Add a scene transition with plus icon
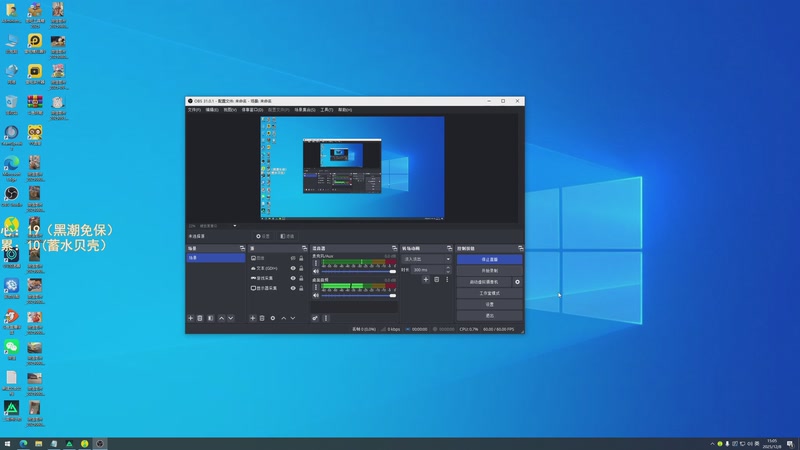Screen dimensions: 800x450 click(x=426, y=280)
